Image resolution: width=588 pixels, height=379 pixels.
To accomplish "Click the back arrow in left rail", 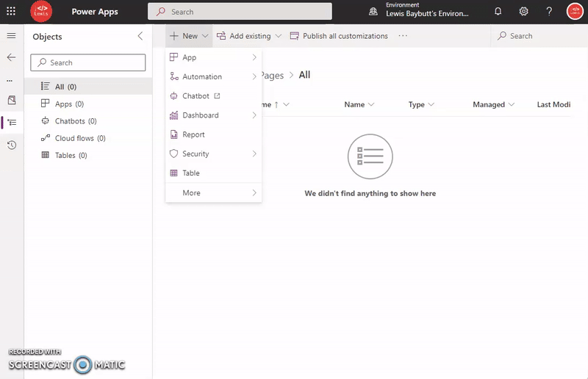I will click(11, 57).
